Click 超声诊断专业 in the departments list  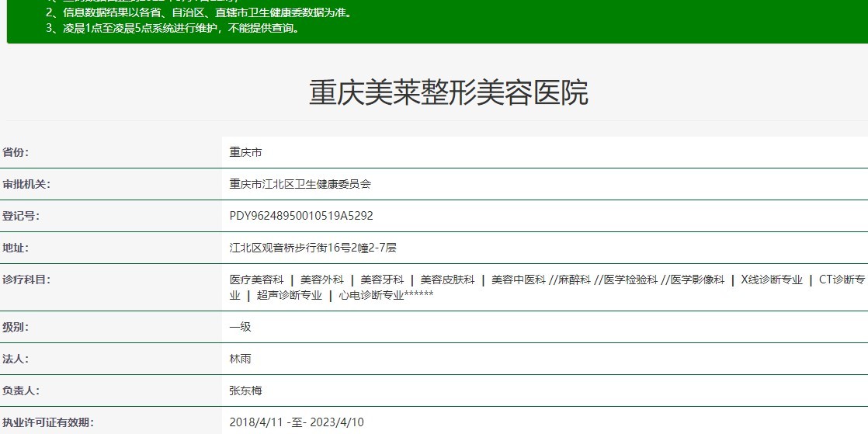(289, 295)
